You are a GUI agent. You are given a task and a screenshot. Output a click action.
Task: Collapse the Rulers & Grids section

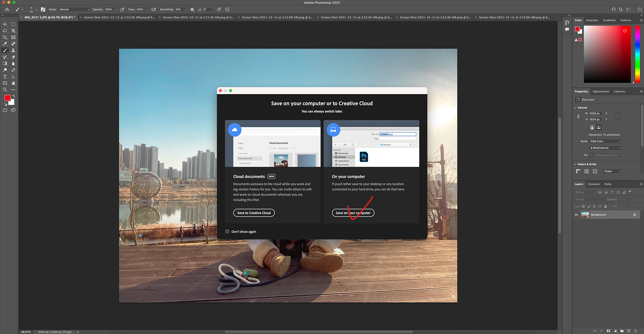pos(575,164)
